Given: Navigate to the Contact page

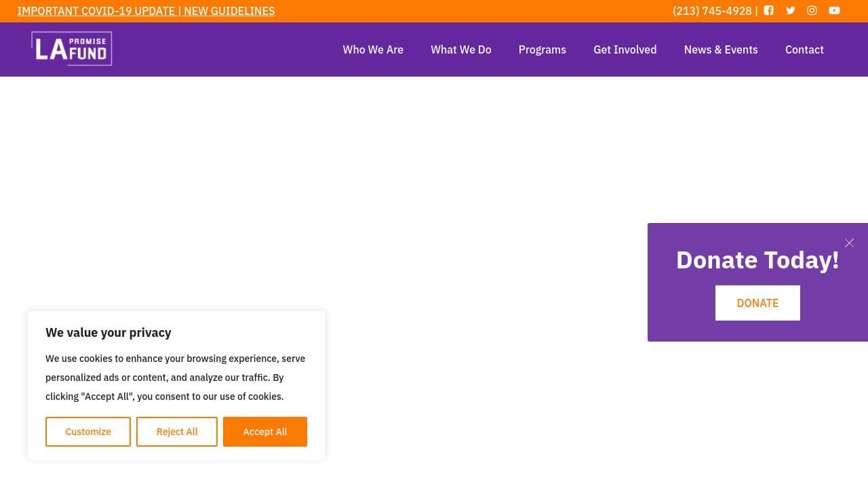Looking at the screenshot, I should click(804, 49).
